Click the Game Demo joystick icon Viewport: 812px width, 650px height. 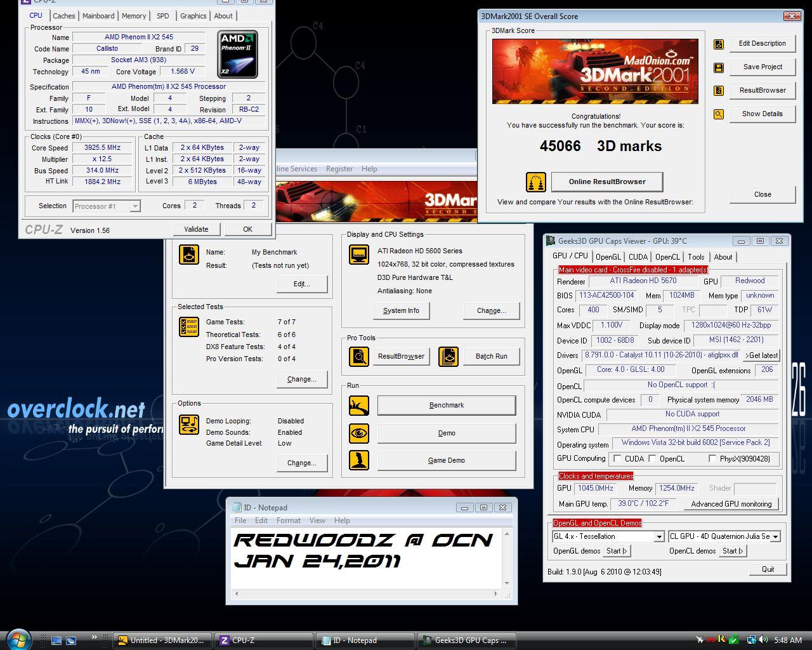pos(359,460)
